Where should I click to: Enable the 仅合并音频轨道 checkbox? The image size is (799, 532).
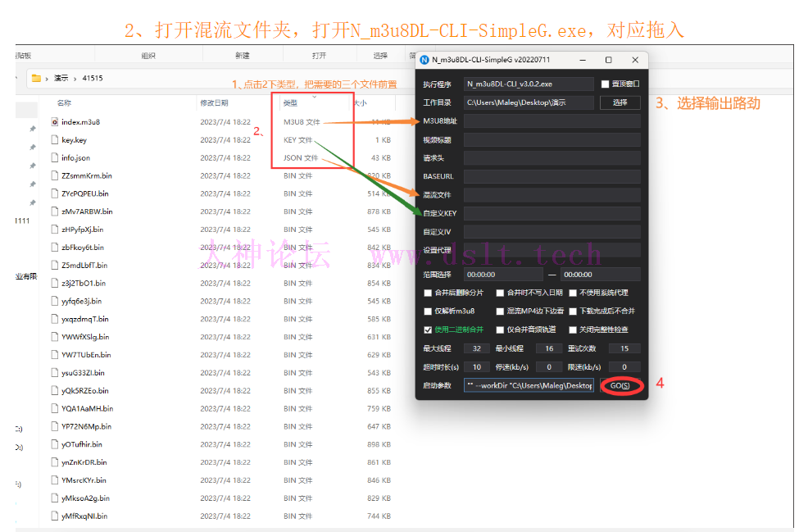500,330
